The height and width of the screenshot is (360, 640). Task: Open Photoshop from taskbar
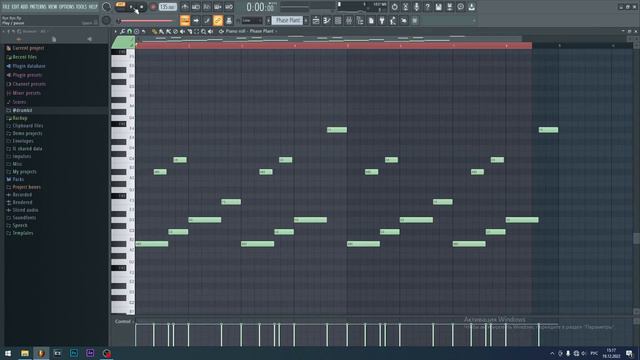[x=73, y=353]
